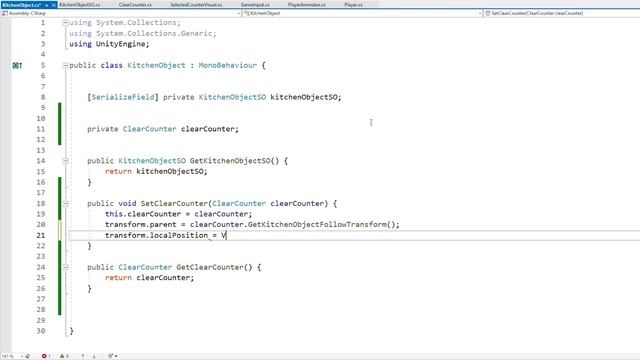Click 'using UnityEngine;' on line 3
Screen dimensions: 640x360
(x=109, y=44)
